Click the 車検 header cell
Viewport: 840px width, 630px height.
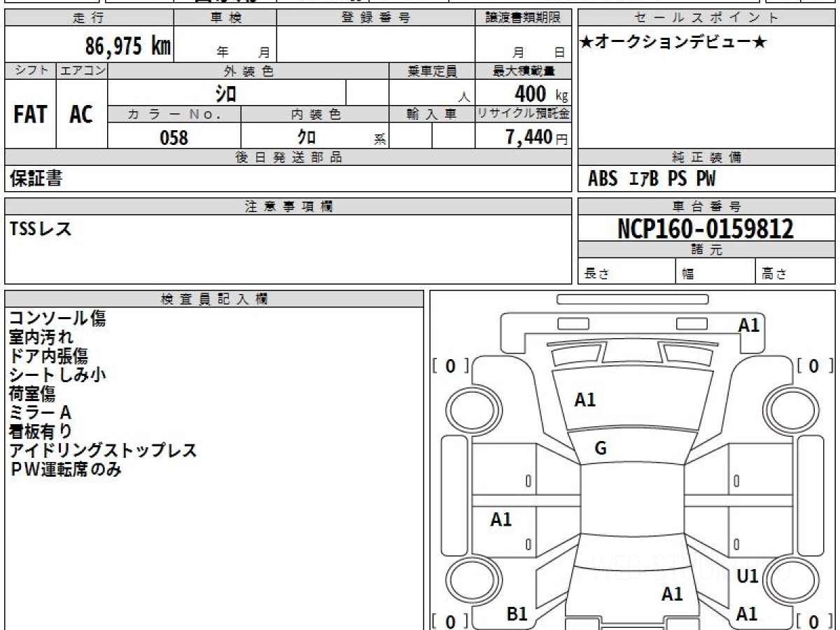[x=225, y=18]
